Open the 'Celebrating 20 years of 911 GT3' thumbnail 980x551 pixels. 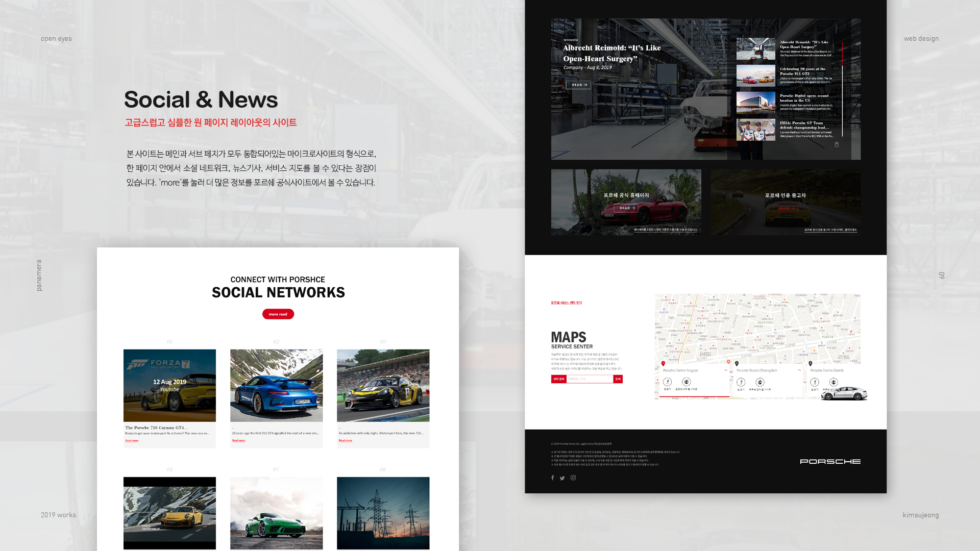point(756,76)
